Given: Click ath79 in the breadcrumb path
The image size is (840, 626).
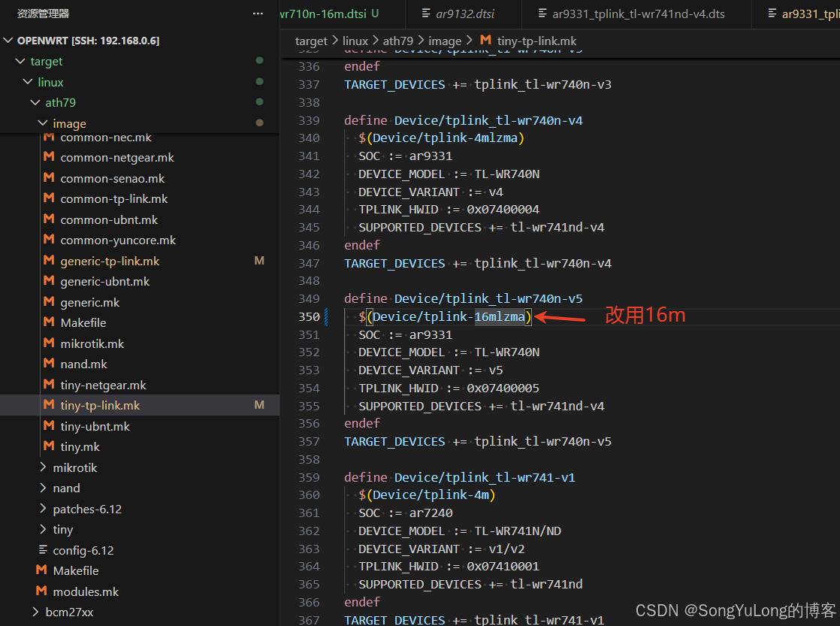Looking at the screenshot, I should click(397, 41).
